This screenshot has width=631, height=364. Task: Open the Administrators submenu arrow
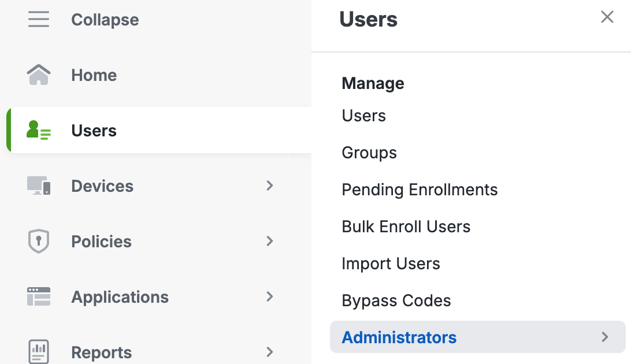pyautogui.click(x=604, y=337)
